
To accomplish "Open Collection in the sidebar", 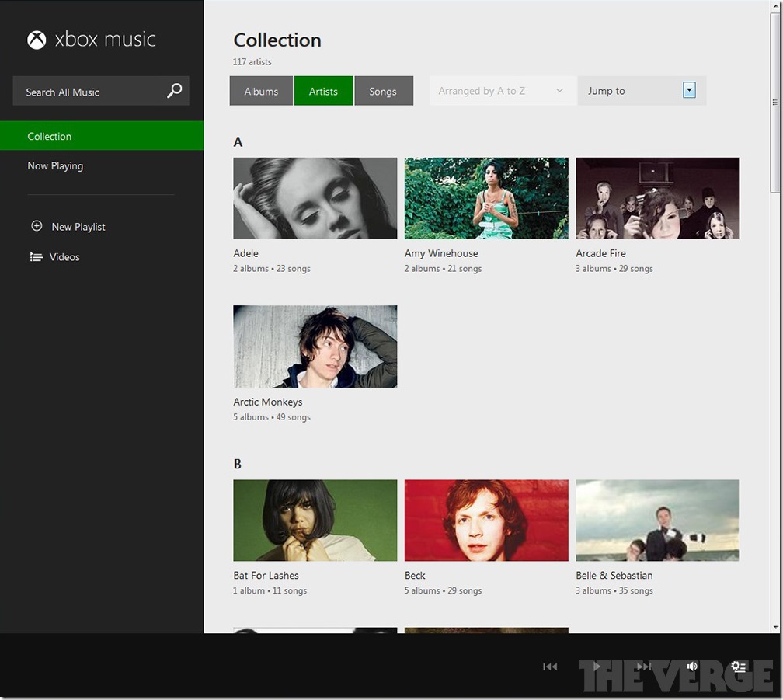I will pyautogui.click(x=102, y=136).
